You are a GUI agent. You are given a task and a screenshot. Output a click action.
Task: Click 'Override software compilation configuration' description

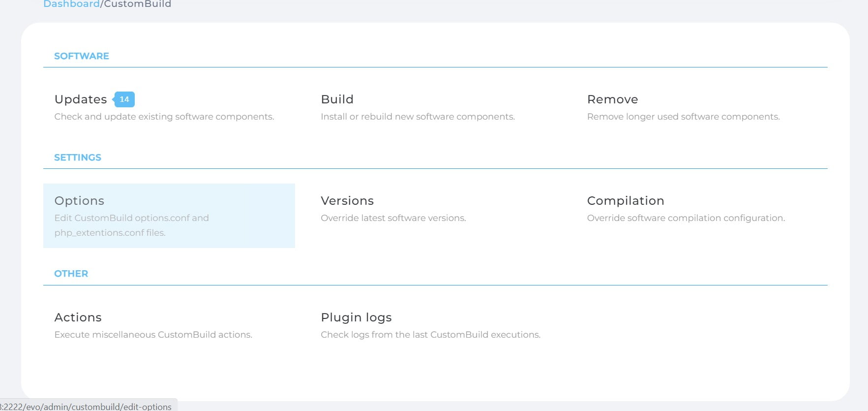coord(686,218)
